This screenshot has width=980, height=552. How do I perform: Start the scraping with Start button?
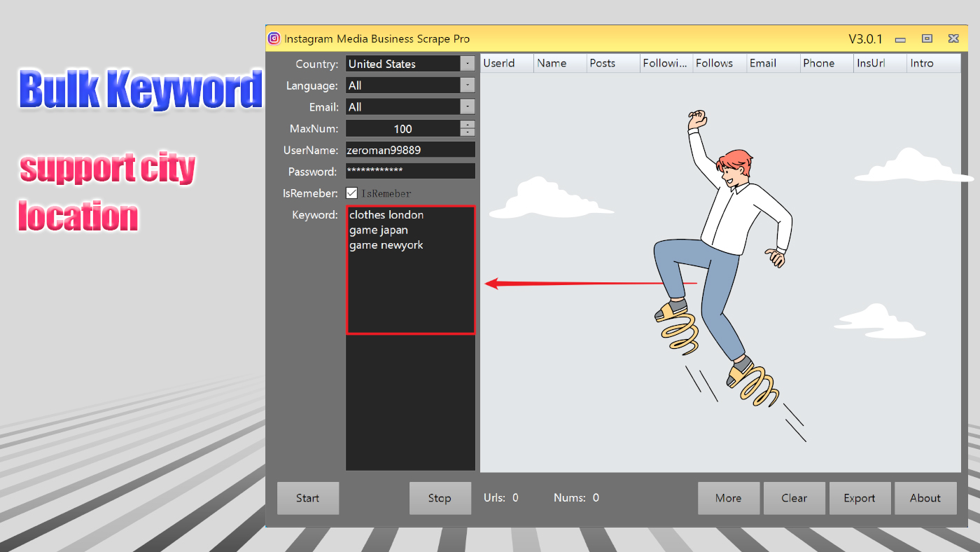[x=308, y=498]
